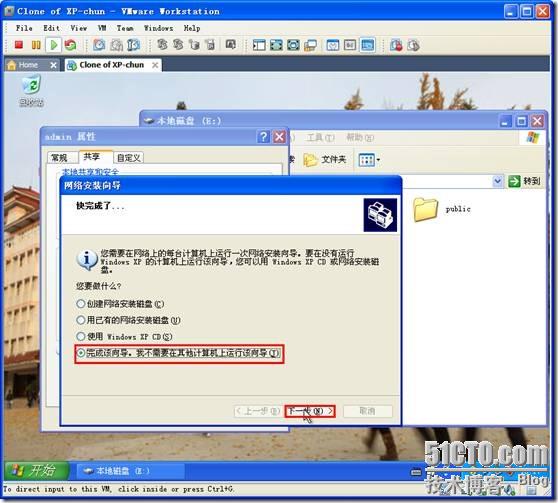Click the Recycle Bin desktop icon

pyautogui.click(x=31, y=91)
